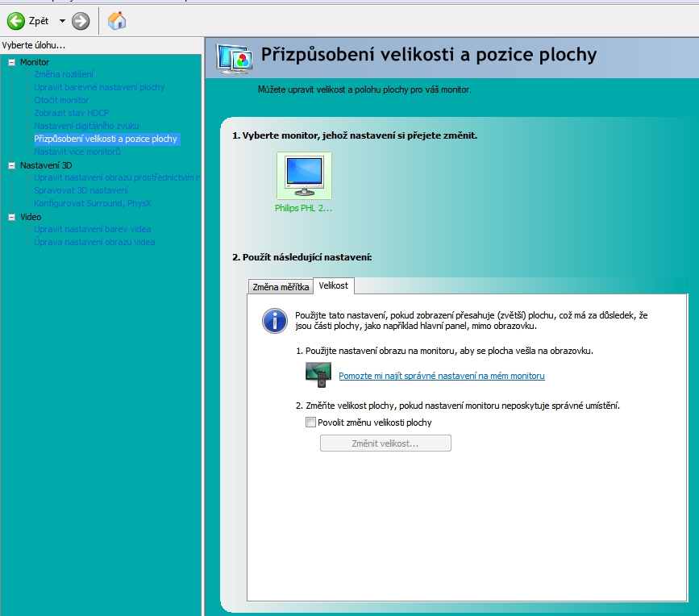699x616 pixels.
Task: Click the blue info icon in Velikost tab
Action: click(x=275, y=321)
